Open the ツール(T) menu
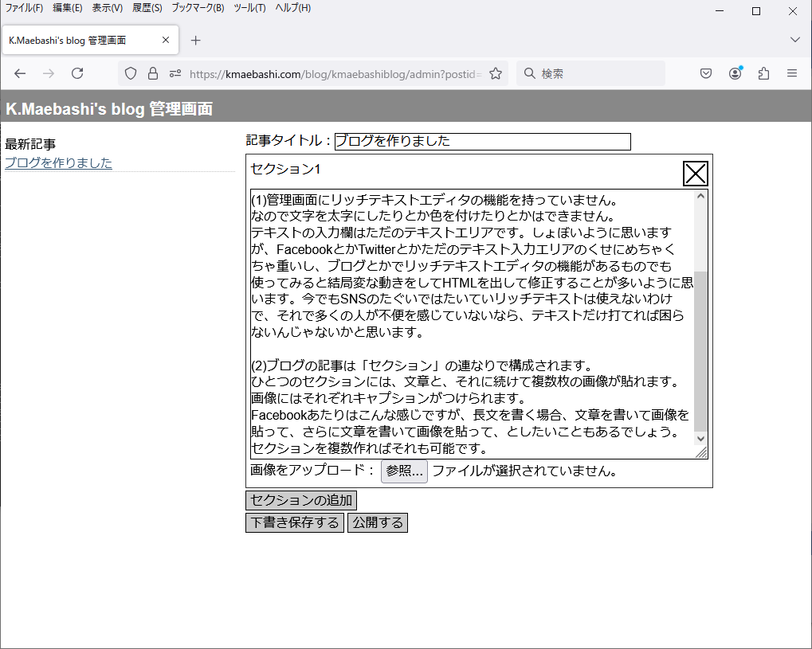812x649 pixels. [249, 8]
